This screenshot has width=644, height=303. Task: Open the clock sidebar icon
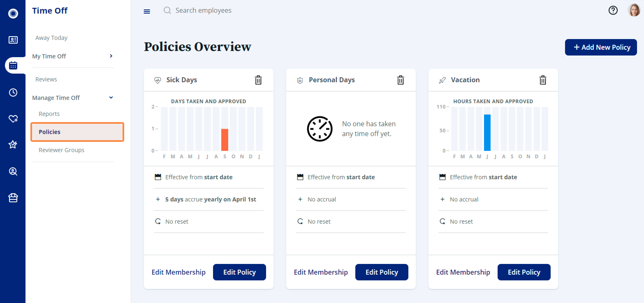coord(13,93)
